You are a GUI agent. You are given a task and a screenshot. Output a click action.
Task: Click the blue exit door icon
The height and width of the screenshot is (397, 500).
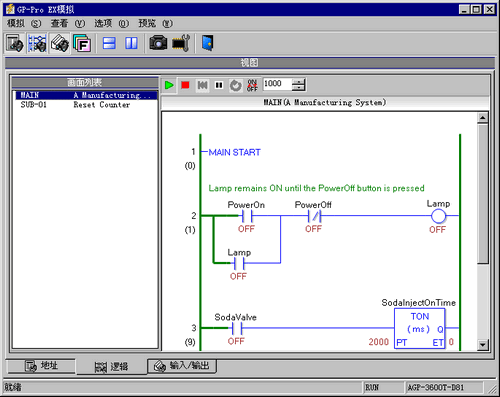click(x=208, y=43)
